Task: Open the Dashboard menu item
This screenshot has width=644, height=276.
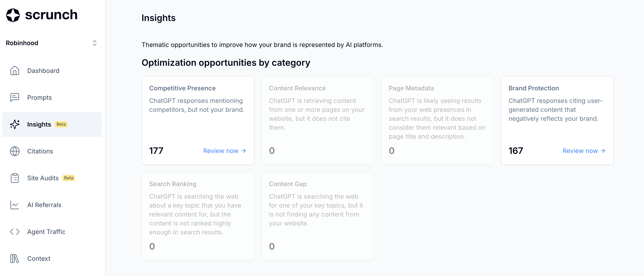Action: coord(43,71)
